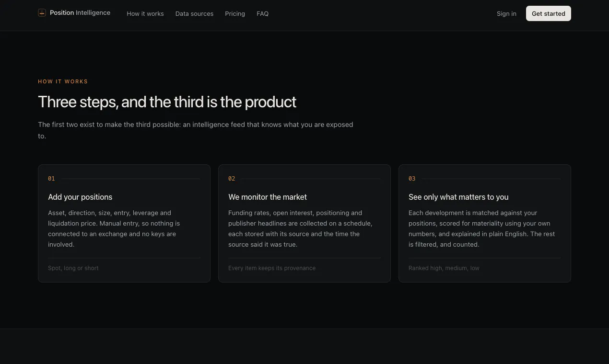Open the FAQ nav link
The image size is (609, 364).
tap(262, 14)
